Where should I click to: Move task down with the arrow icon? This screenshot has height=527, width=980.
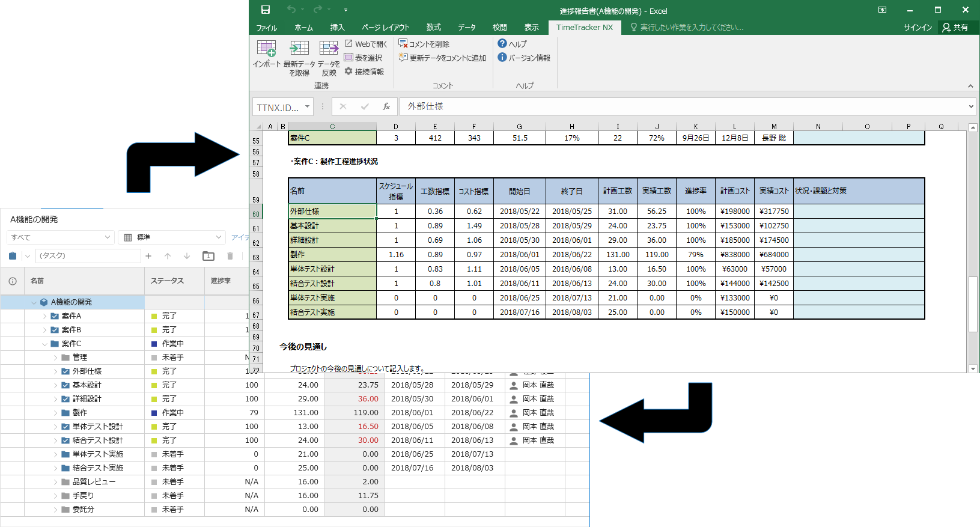pos(187,256)
